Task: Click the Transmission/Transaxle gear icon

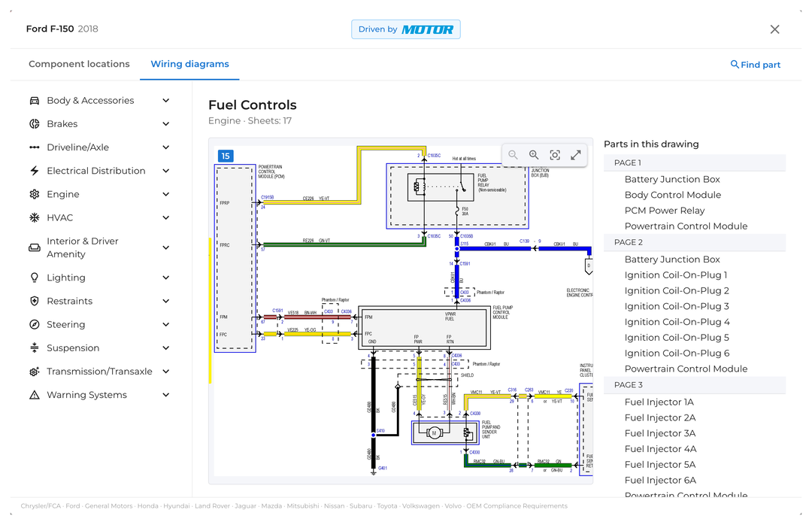Action: point(34,372)
